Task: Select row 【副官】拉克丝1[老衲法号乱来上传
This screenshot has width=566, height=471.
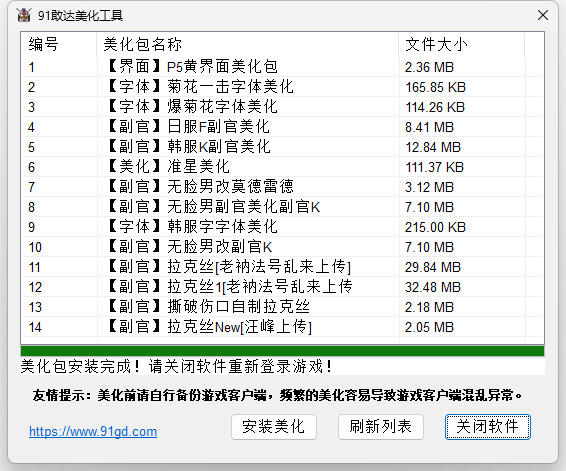Action: click(282, 287)
